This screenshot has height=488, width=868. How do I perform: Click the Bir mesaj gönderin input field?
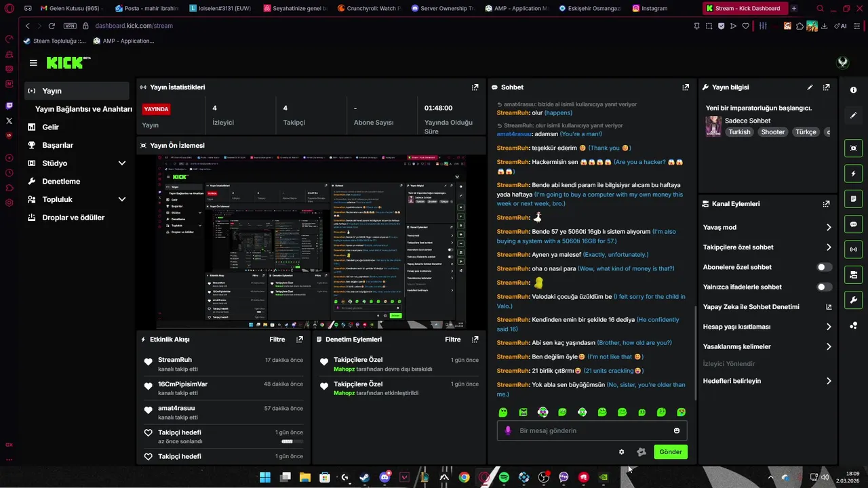coord(592,431)
